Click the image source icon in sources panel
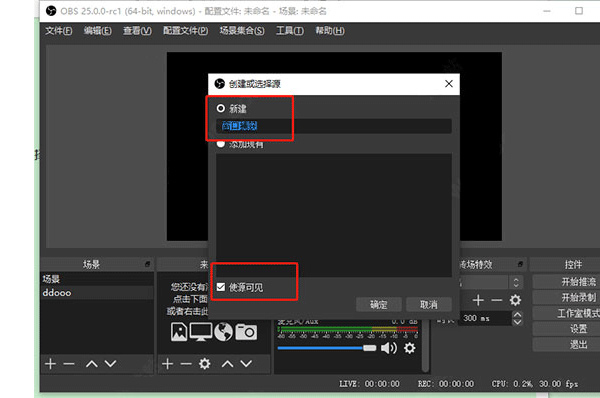Screen dimensions: 600x398 (x=179, y=331)
